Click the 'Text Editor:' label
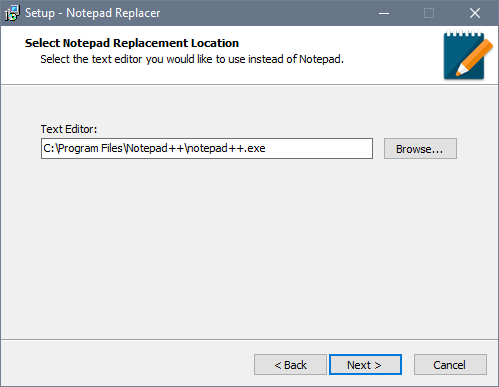 tap(69, 129)
